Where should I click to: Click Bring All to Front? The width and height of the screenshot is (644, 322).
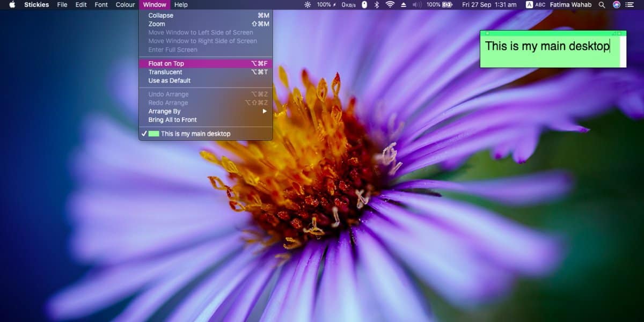tap(206, 120)
